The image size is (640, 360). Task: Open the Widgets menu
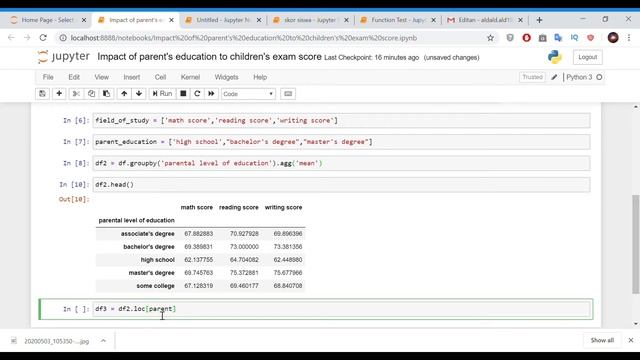[227, 77]
